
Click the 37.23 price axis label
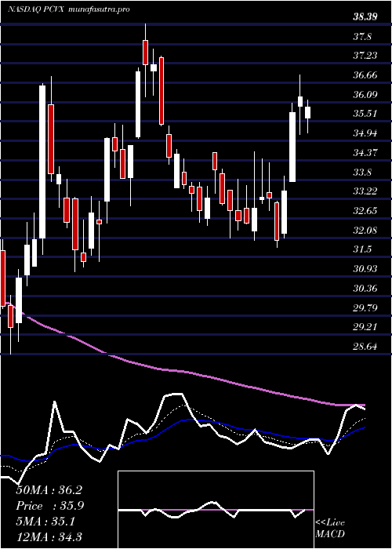click(x=365, y=56)
